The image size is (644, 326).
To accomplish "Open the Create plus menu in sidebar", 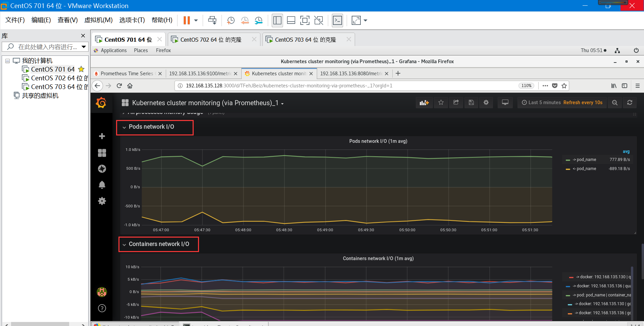I will pos(102,136).
